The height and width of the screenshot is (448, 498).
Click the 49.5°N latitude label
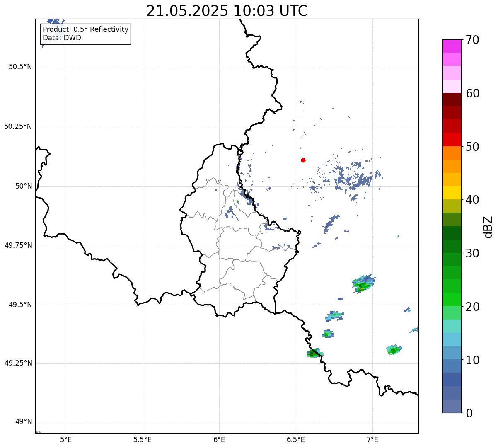(x=20, y=305)
